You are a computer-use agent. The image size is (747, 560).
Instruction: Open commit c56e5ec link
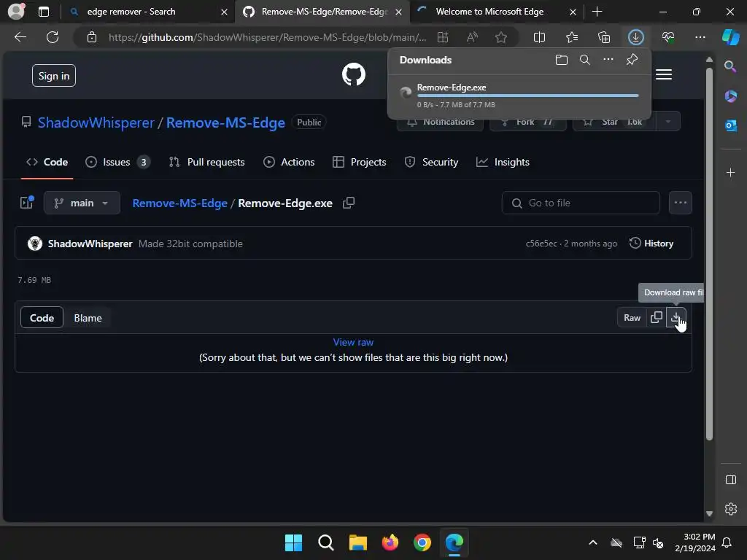(541, 244)
